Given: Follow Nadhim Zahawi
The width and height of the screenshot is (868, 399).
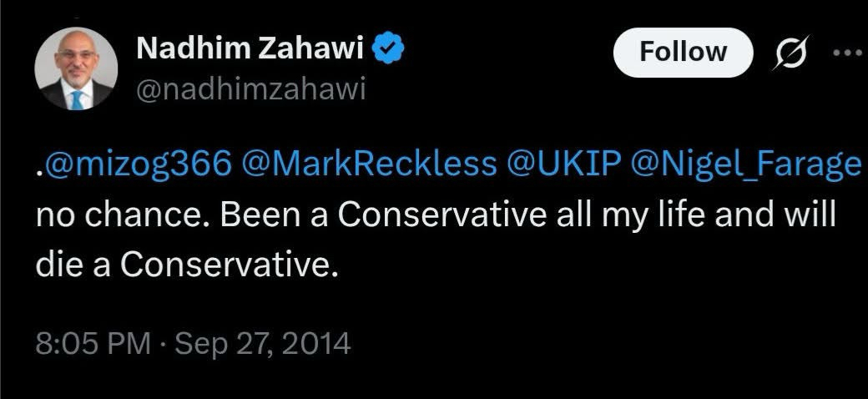Looking at the screenshot, I should [x=682, y=52].
